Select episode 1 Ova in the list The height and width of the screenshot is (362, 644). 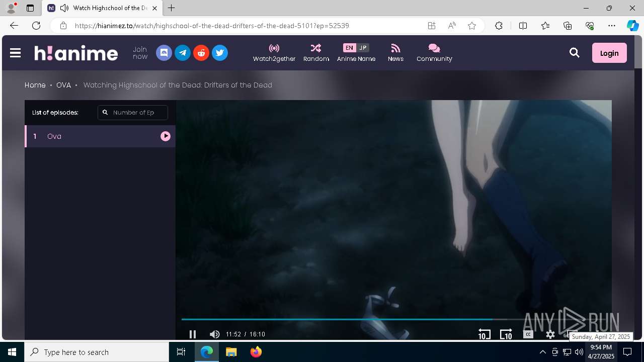pos(100,136)
